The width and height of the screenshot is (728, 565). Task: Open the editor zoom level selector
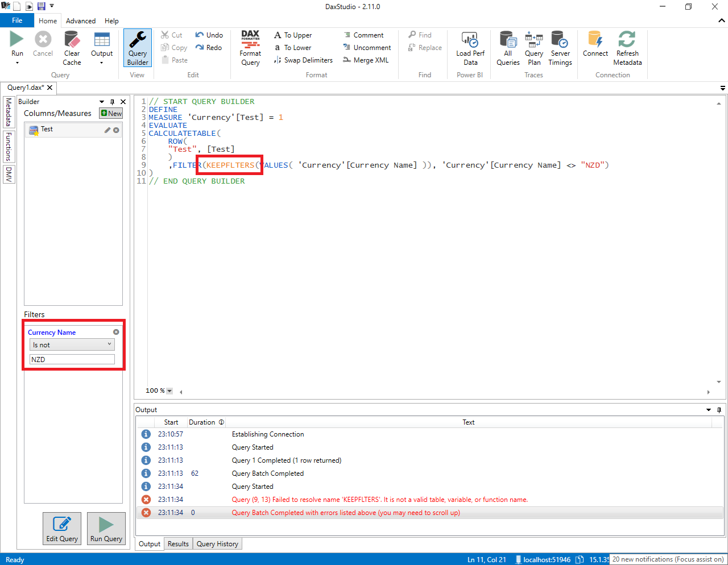point(169,390)
